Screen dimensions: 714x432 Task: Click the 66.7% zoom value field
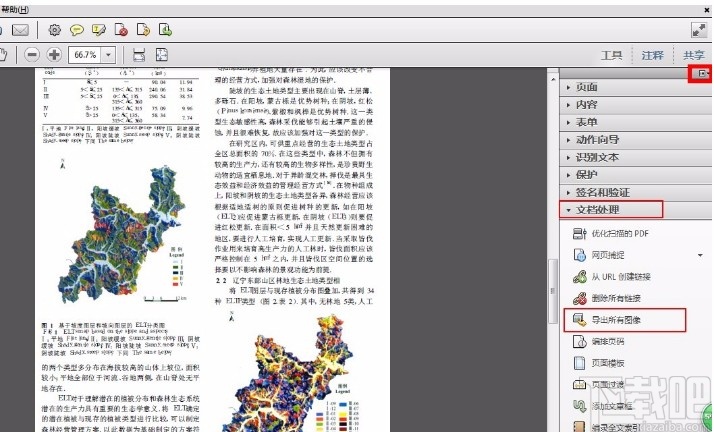85,55
